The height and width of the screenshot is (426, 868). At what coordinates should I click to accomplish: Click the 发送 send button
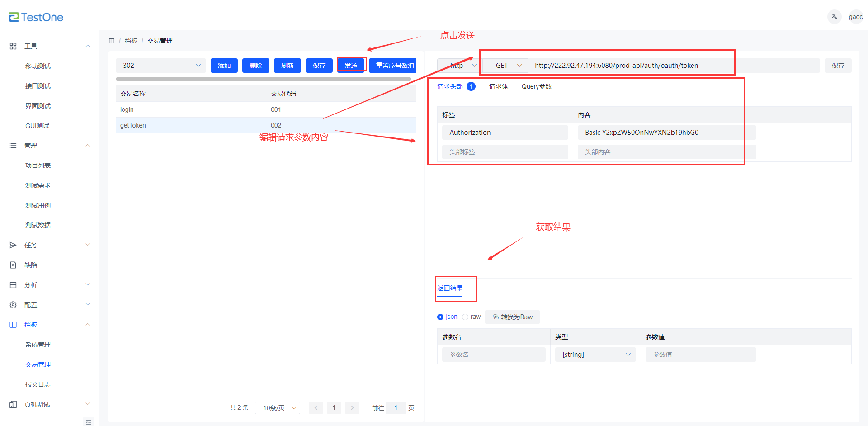pos(351,66)
